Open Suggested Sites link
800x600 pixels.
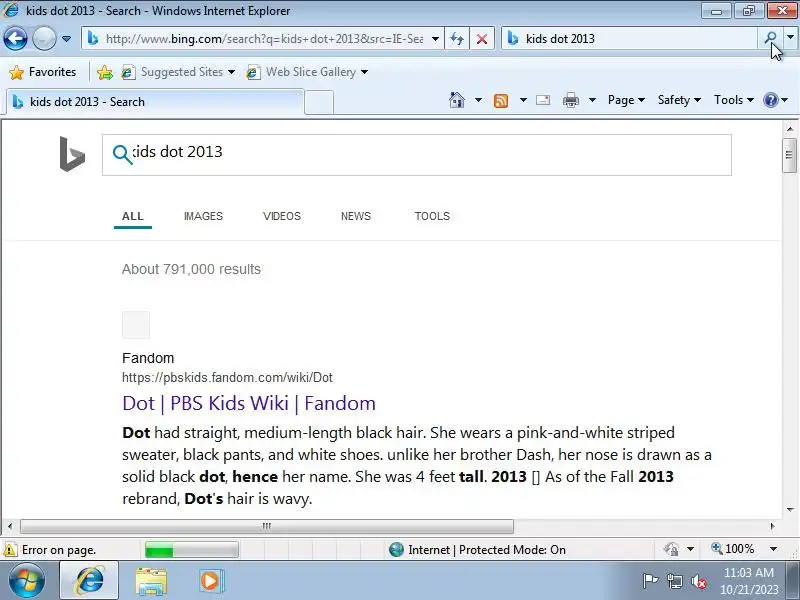[x=178, y=72]
